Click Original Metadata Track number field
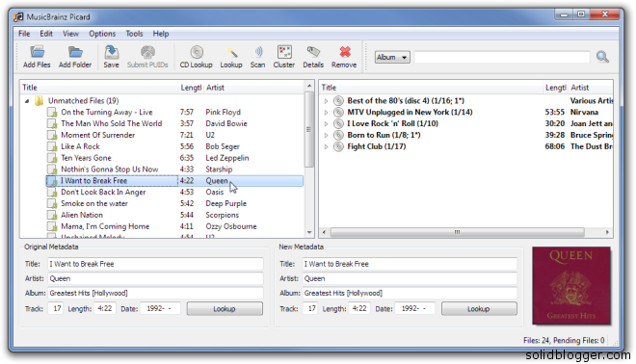This screenshot has height=364, width=636. point(56,309)
